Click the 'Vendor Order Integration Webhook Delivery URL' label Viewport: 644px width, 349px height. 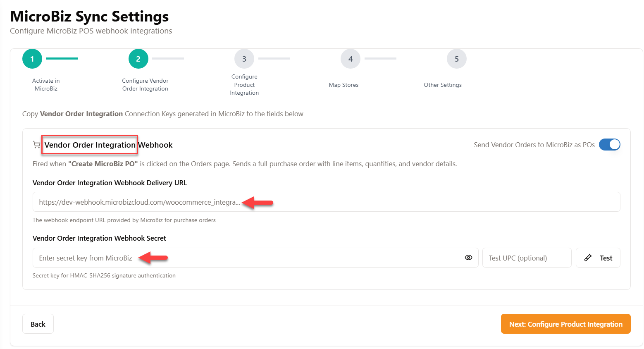pos(110,183)
